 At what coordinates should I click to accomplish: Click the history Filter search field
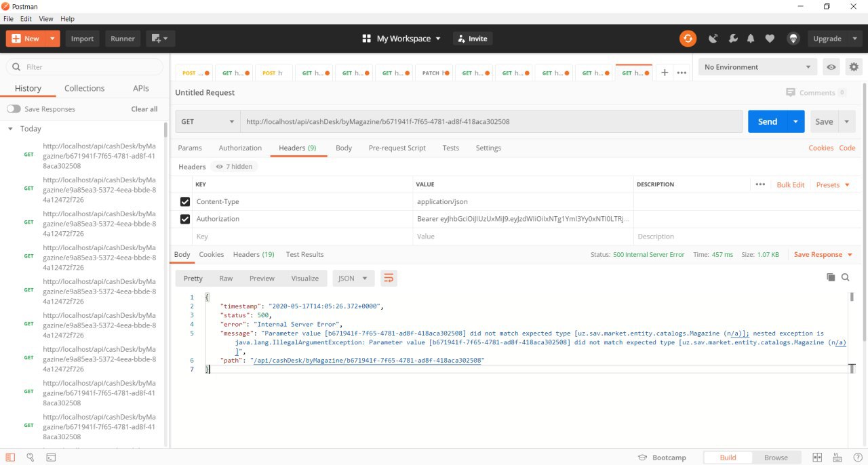85,67
